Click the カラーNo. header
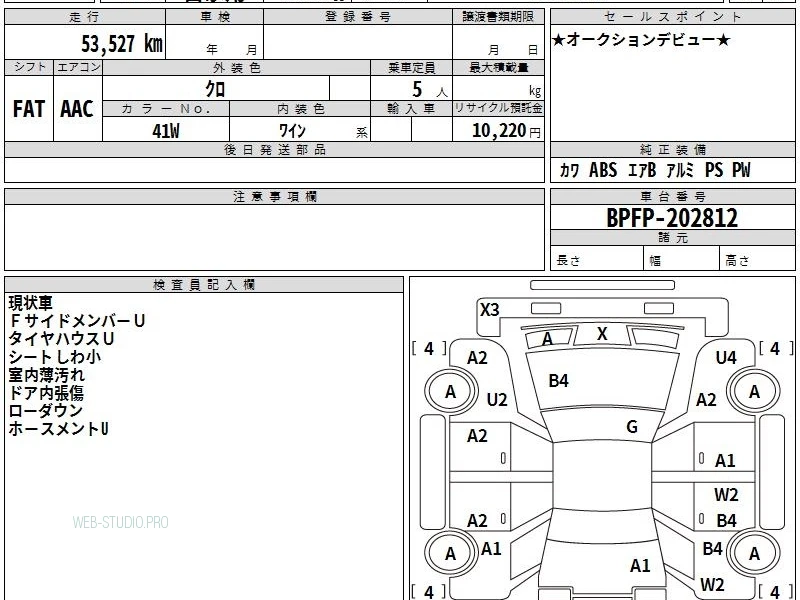800x600 pixels. click(x=166, y=109)
